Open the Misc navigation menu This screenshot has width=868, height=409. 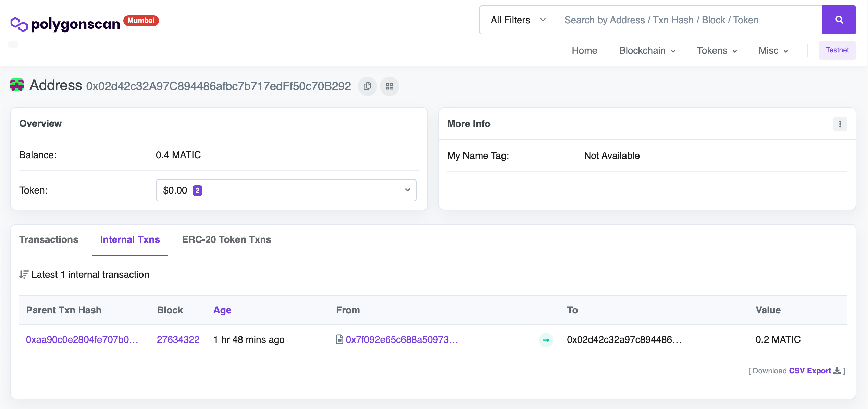point(773,51)
